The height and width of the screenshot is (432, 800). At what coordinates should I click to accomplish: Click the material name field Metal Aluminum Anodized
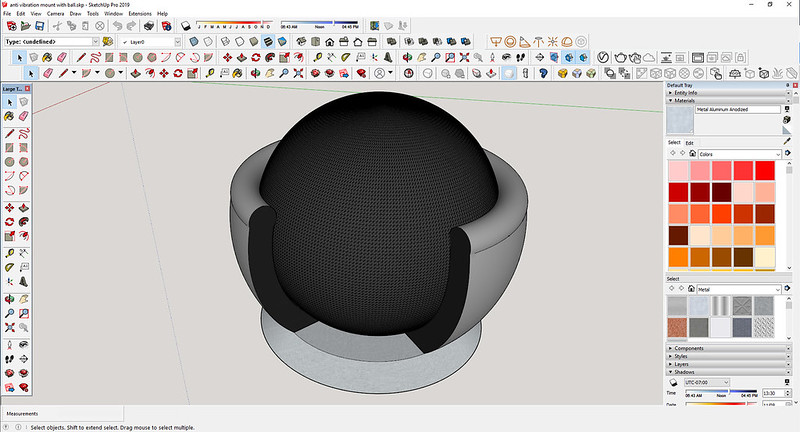click(738, 109)
